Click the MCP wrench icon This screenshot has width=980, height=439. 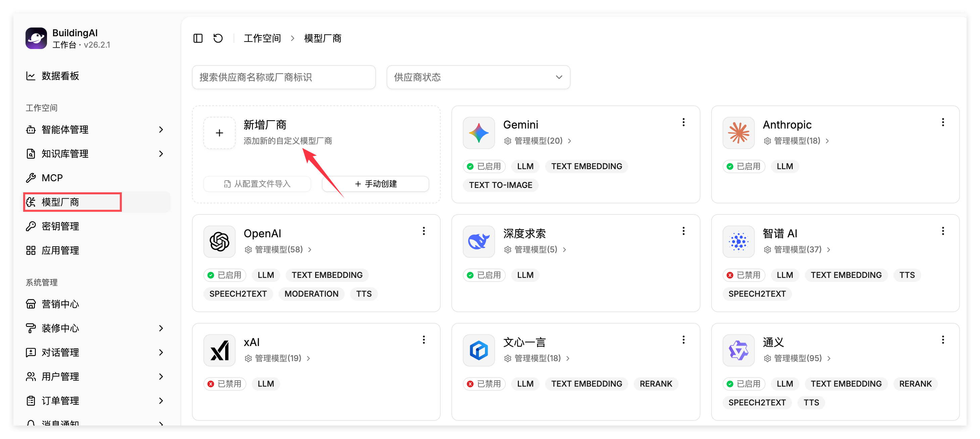pyautogui.click(x=31, y=178)
